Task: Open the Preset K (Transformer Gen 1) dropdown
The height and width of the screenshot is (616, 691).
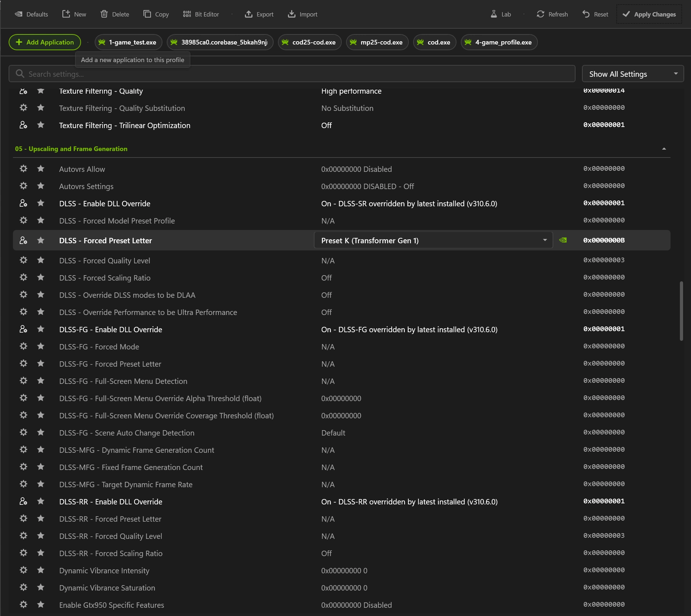Action: (433, 240)
